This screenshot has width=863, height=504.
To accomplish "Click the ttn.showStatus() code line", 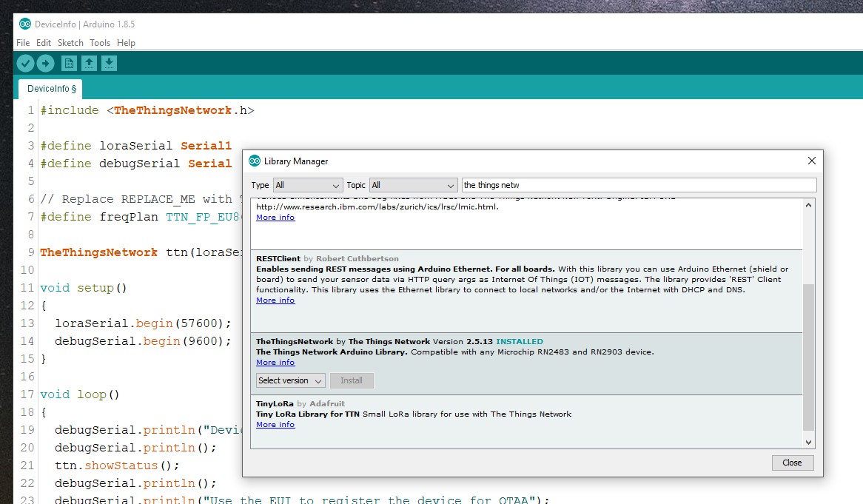I will (x=117, y=465).
